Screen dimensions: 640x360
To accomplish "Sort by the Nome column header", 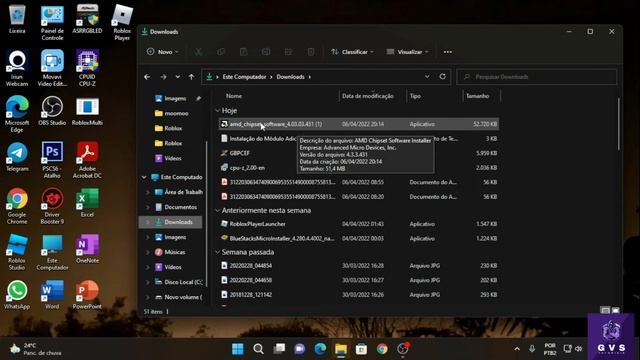I will [x=234, y=96].
